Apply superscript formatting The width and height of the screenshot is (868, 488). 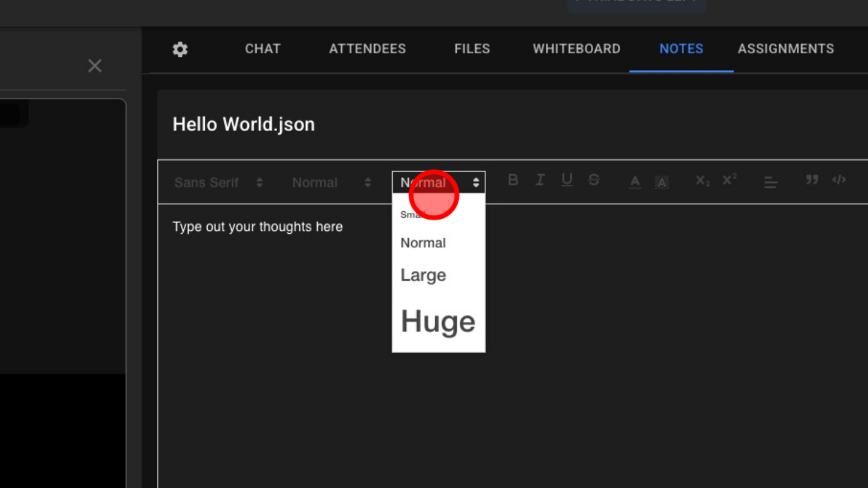[729, 180]
